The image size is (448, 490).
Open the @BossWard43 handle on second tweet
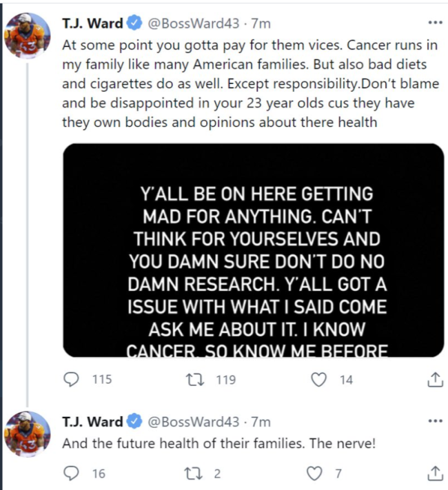194,422
